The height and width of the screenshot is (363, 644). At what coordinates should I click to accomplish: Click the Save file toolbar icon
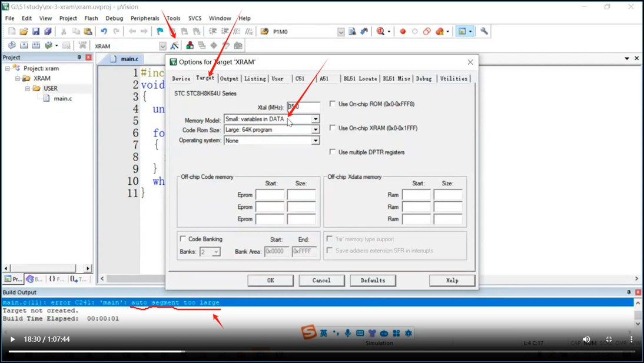pyautogui.click(x=35, y=31)
